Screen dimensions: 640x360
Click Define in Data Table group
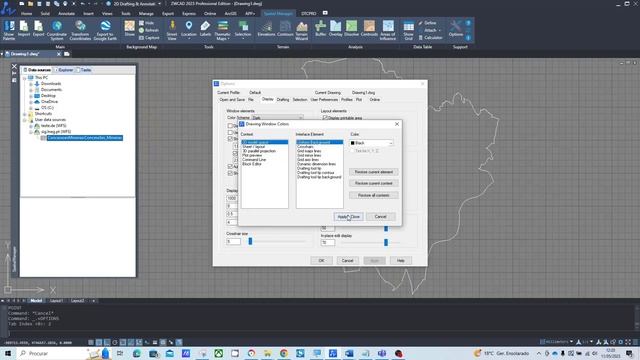[427, 23]
